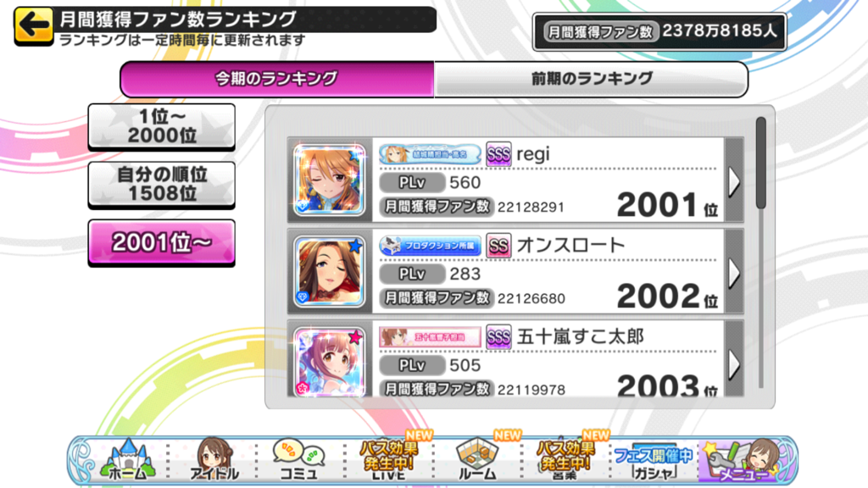Click the ranking list scrollbar handle
Viewport: 868px width, 488px height.
click(x=761, y=164)
